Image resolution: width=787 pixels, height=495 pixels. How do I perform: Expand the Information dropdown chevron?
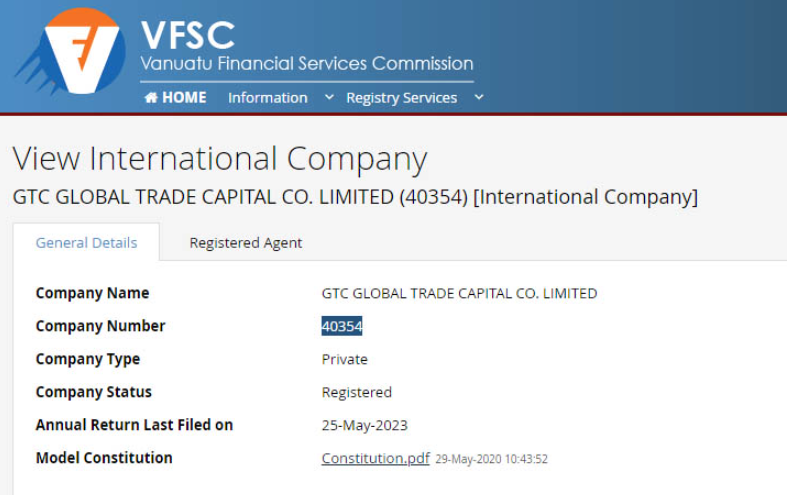click(329, 97)
